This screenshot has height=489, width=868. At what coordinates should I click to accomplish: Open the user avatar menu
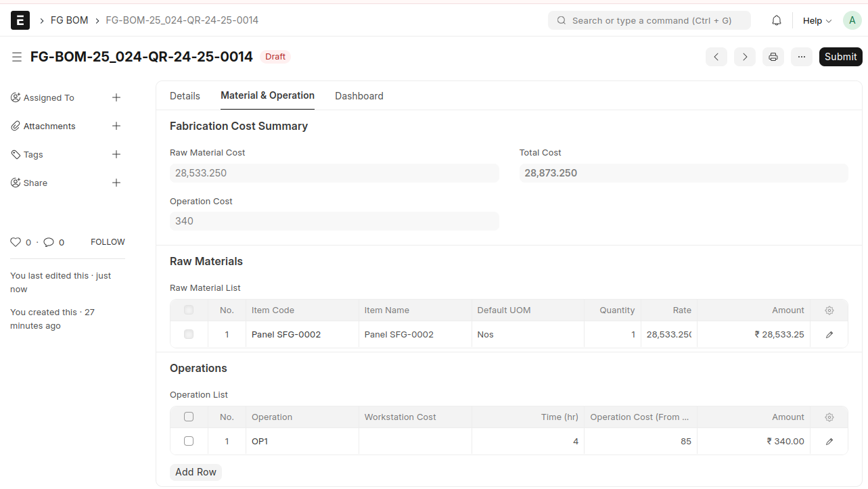click(852, 21)
